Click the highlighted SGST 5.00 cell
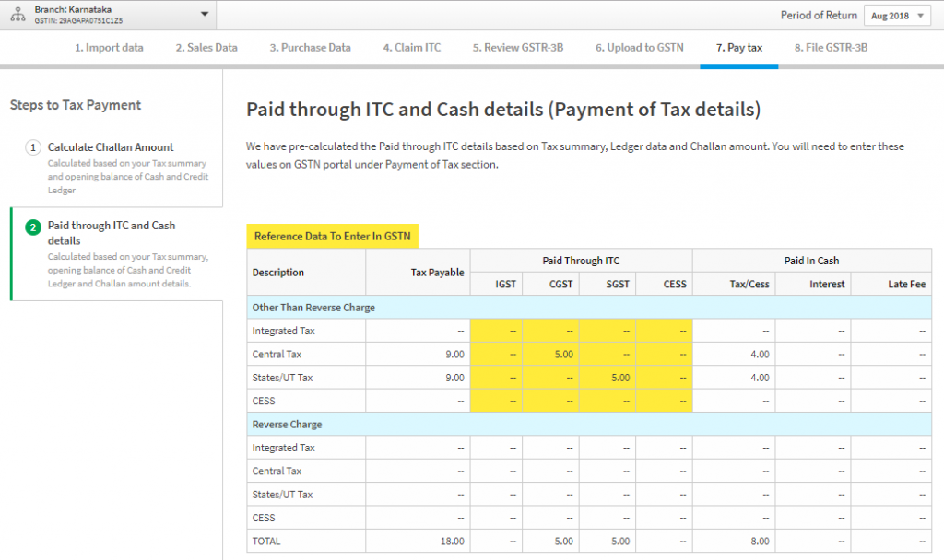 point(607,377)
